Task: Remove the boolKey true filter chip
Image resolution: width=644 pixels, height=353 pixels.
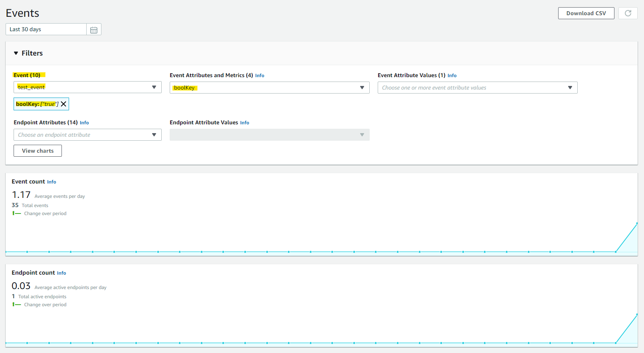Action: [63, 104]
